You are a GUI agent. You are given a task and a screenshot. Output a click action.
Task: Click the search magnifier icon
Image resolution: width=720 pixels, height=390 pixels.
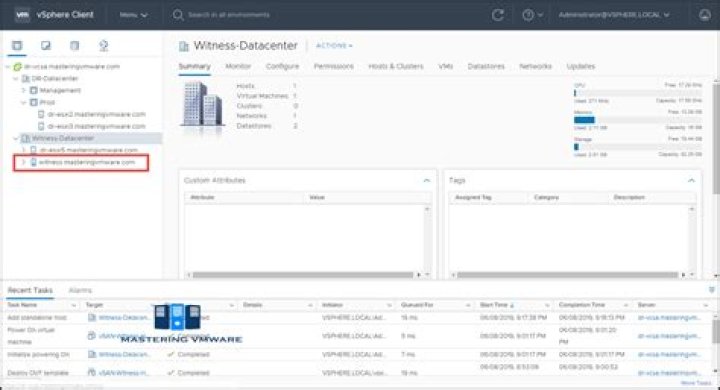click(x=178, y=15)
